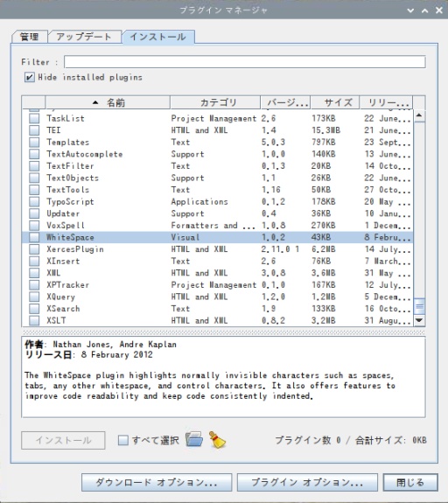
Task: Click the broom icon to clear selections
Action: pos(217,439)
